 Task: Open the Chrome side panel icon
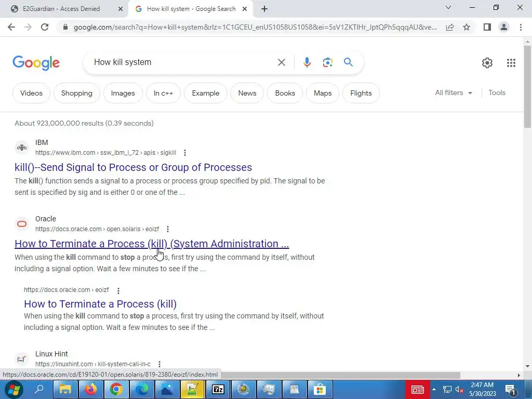pos(487,27)
